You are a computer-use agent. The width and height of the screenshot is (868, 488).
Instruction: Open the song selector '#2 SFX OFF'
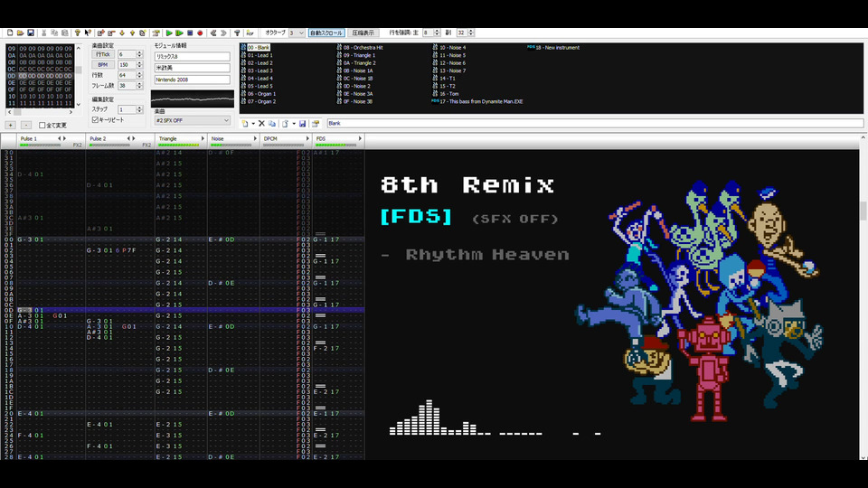pyautogui.click(x=192, y=120)
